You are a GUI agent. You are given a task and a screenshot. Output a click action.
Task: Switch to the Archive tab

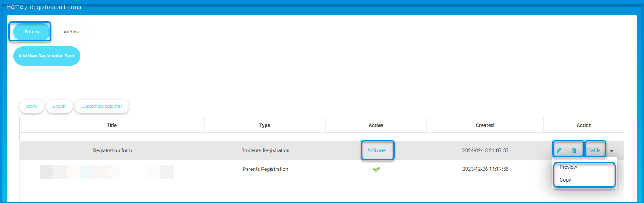72,32
